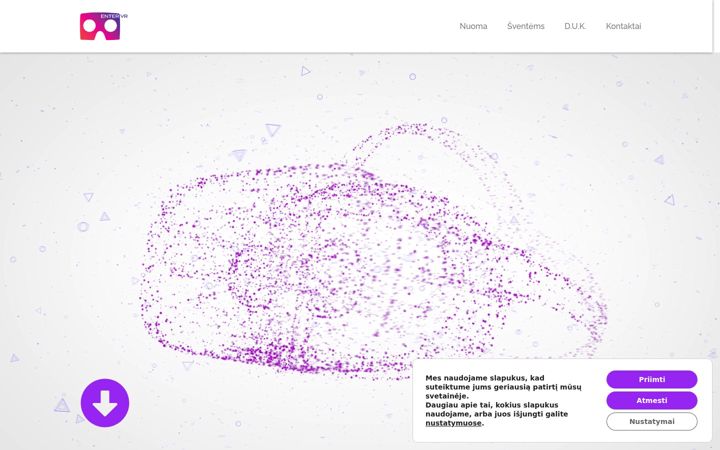The height and width of the screenshot is (450, 720).
Task: Accept cookies with the Priimti button
Action: click(652, 379)
